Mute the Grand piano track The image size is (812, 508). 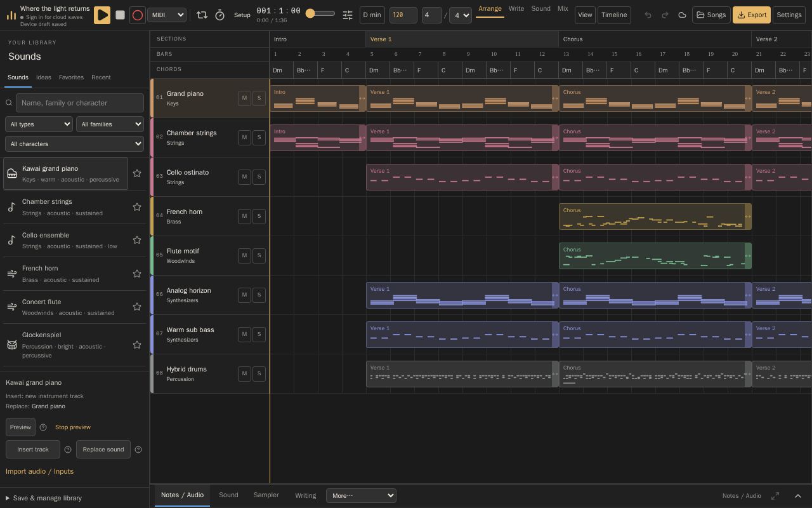click(x=244, y=98)
